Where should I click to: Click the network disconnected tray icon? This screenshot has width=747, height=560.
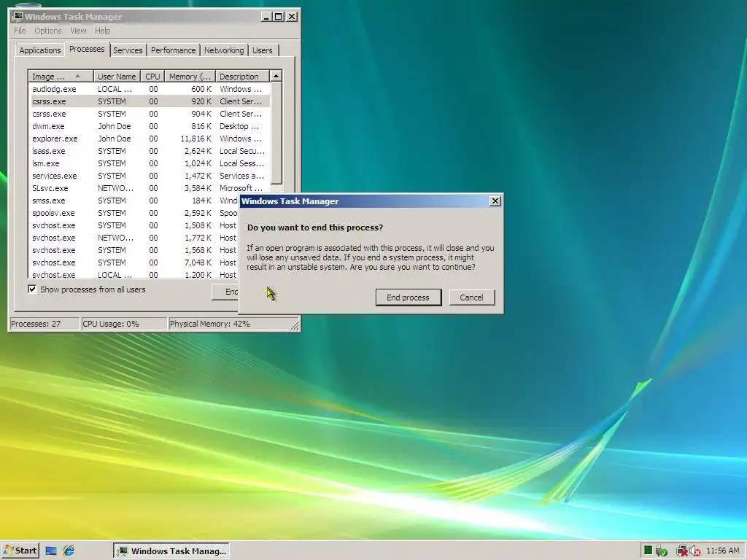682,551
